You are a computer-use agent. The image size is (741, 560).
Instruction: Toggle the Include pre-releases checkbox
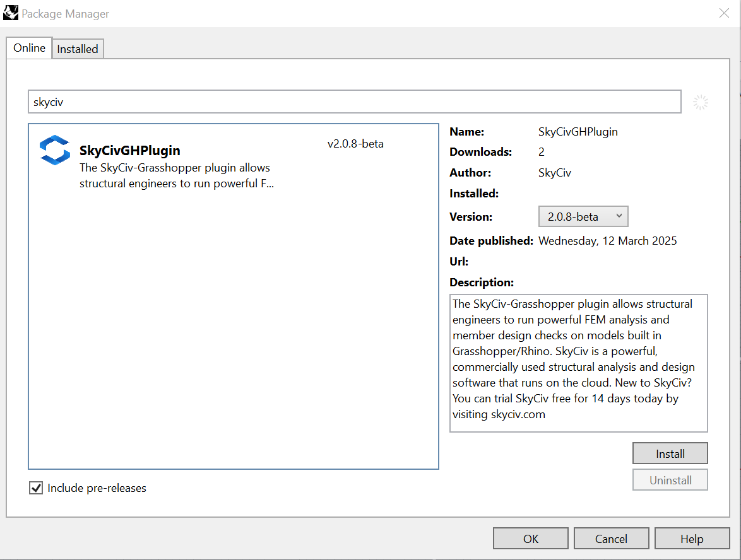pyautogui.click(x=36, y=487)
